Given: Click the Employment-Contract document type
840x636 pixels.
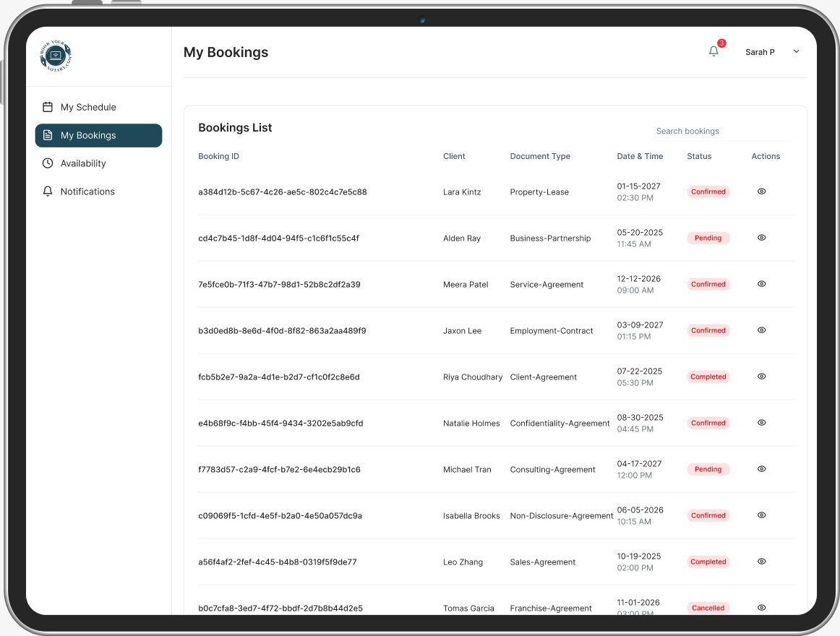Looking at the screenshot, I should tap(552, 330).
